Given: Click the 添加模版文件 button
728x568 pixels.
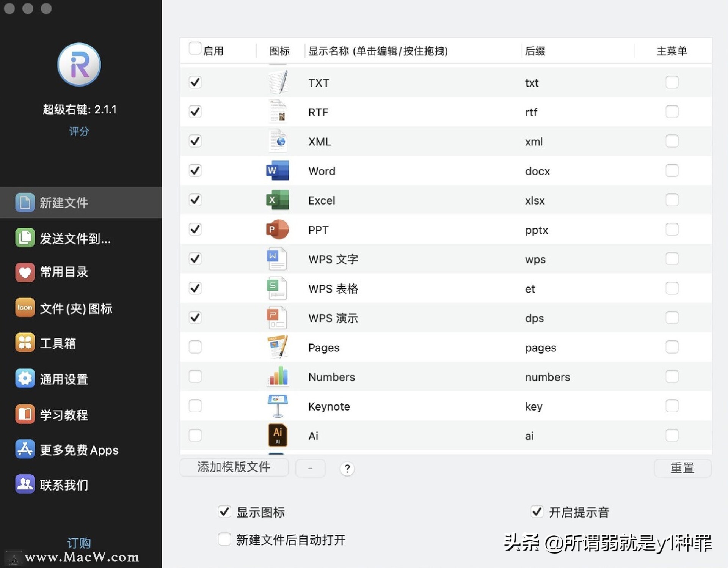Looking at the screenshot, I should point(234,467).
